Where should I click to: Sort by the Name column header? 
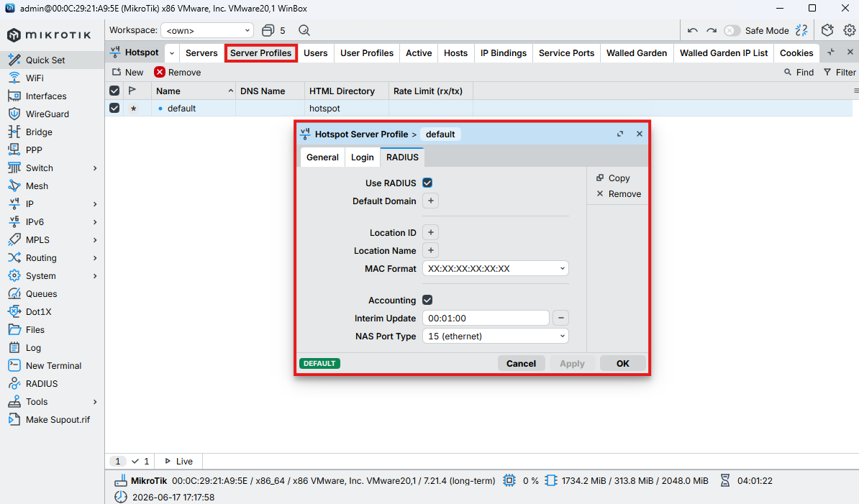pyautogui.click(x=194, y=91)
